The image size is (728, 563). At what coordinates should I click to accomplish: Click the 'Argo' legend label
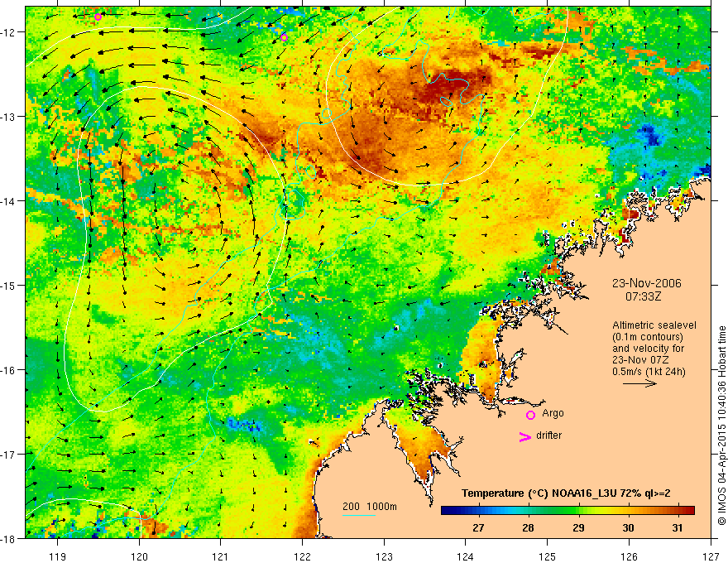point(553,413)
